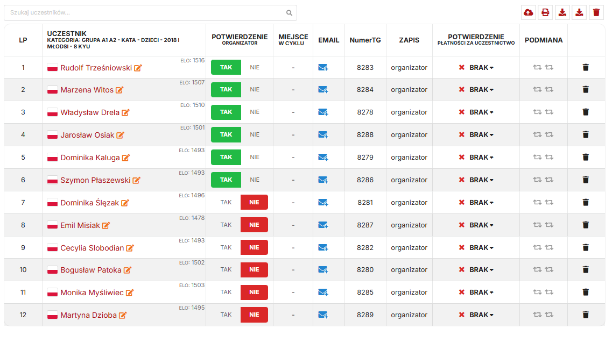
Task: Click the NumerTG value 8289
Action: point(365,315)
